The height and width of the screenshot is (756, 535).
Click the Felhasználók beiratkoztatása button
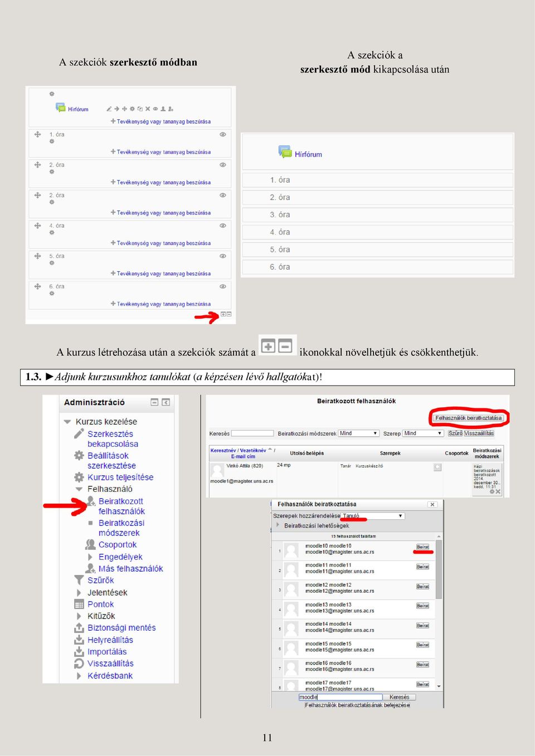click(469, 418)
